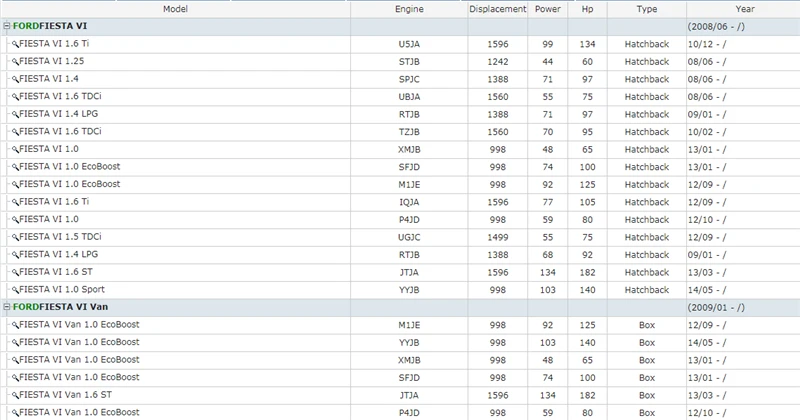Select the FIESTA VI 1.0 Sport row name
The width and height of the screenshot is (800, 420).
coord(62,289)
